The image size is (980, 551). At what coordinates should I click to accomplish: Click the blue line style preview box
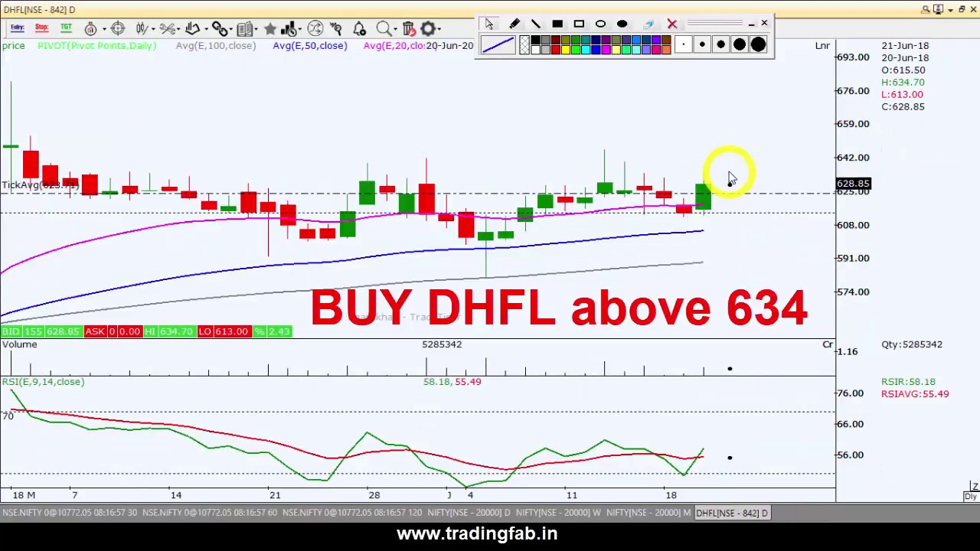(498, 44)
